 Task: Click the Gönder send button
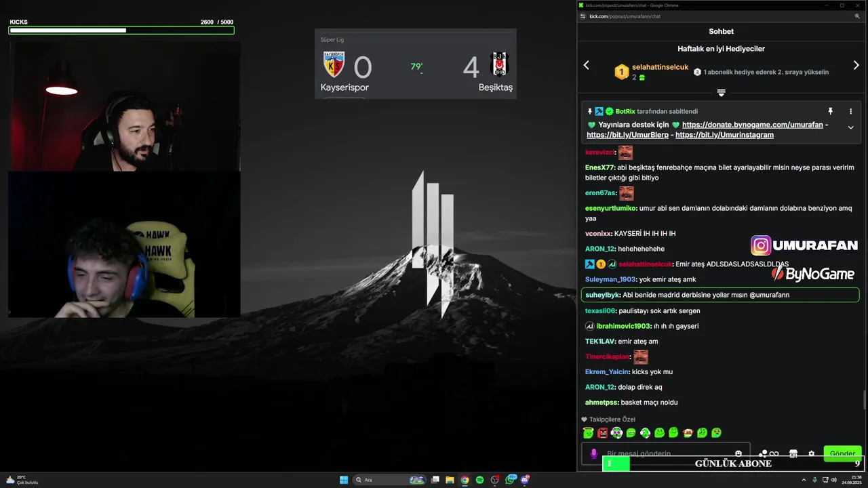[842, 453]
